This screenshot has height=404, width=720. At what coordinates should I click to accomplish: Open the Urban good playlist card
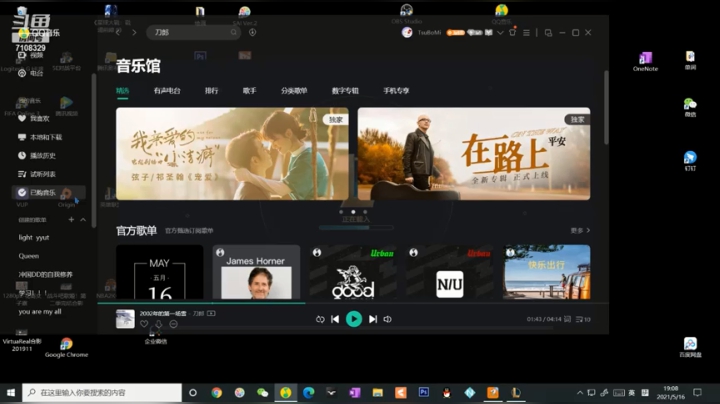pyautogui.click(x=353, y=272)
